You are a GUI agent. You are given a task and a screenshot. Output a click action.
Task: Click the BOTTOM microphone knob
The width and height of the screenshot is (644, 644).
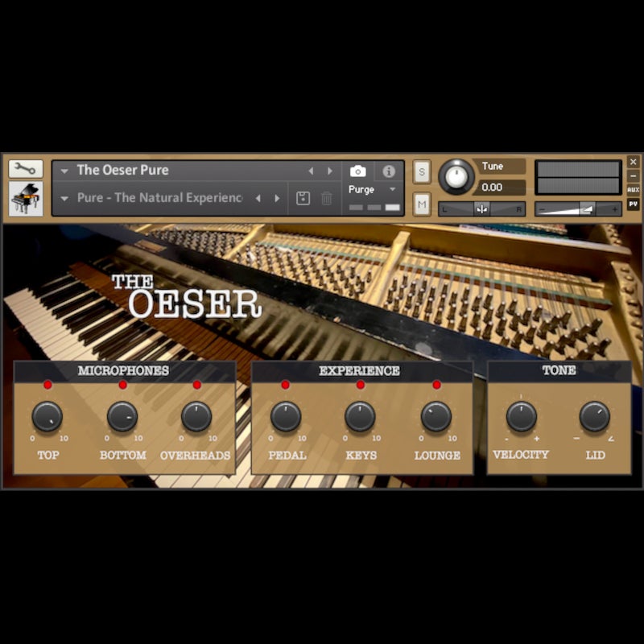point(122,416)
